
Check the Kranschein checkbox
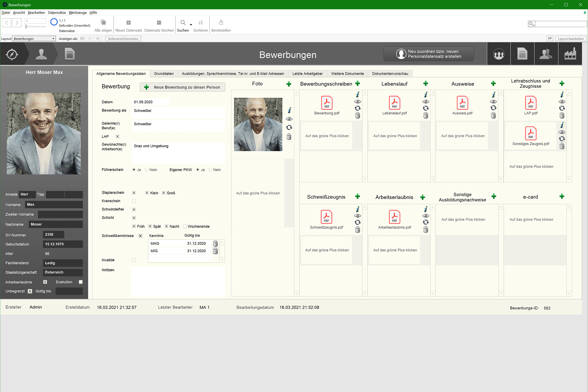click(134, 201)
